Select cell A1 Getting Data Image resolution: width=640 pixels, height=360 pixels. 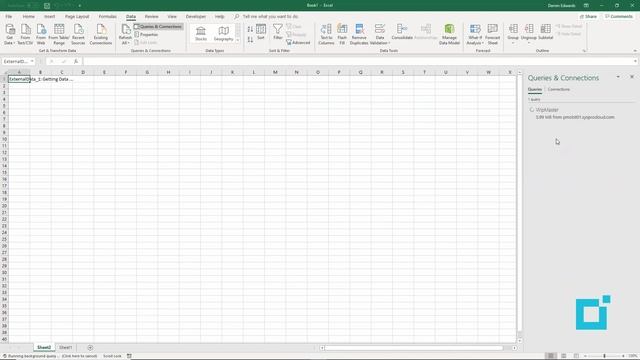pyautogui.click(x=19, y=79)
